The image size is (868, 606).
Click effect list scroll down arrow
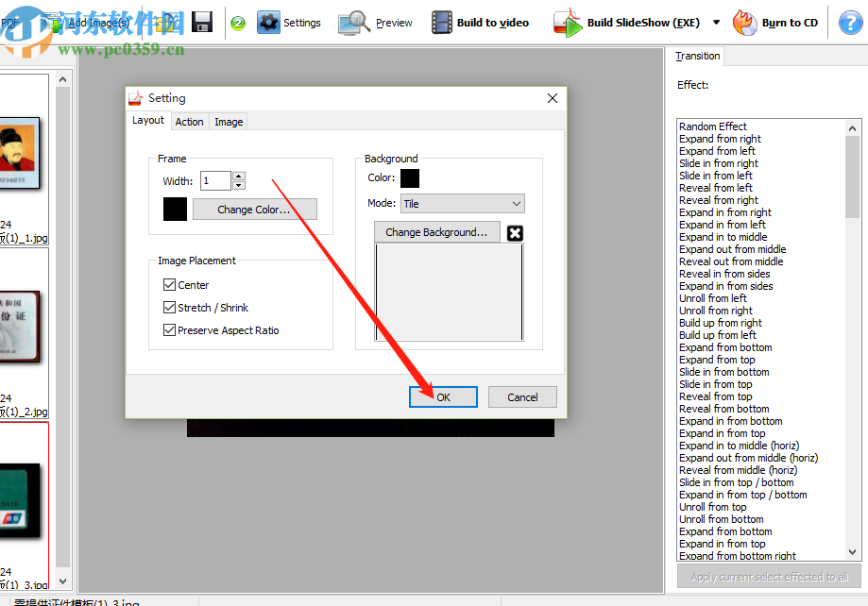[853, 552]
